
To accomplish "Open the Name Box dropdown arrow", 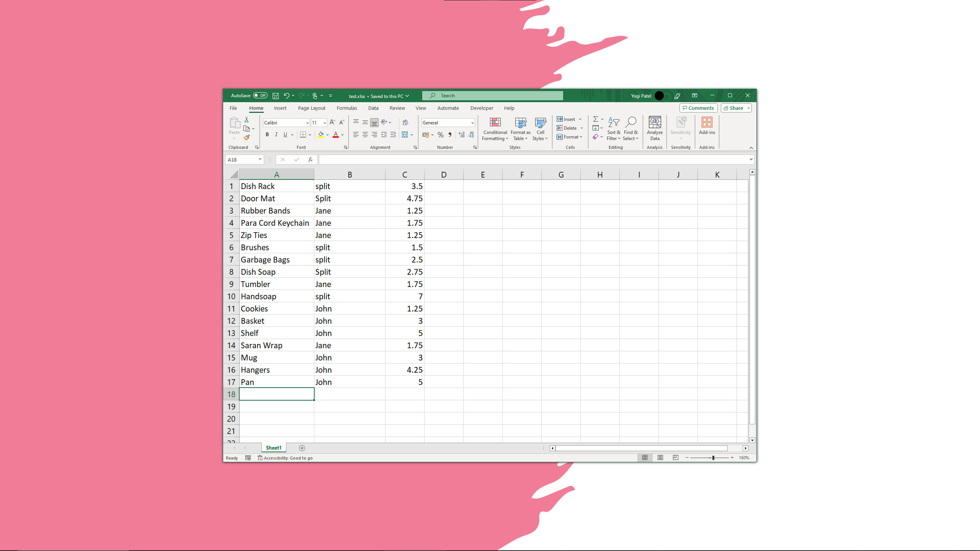I will click(260, 160).
